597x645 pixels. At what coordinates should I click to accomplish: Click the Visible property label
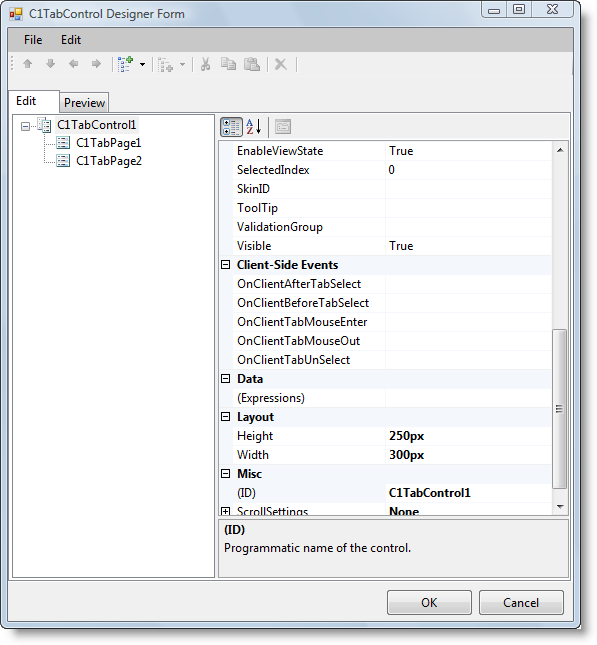[254, 246]
